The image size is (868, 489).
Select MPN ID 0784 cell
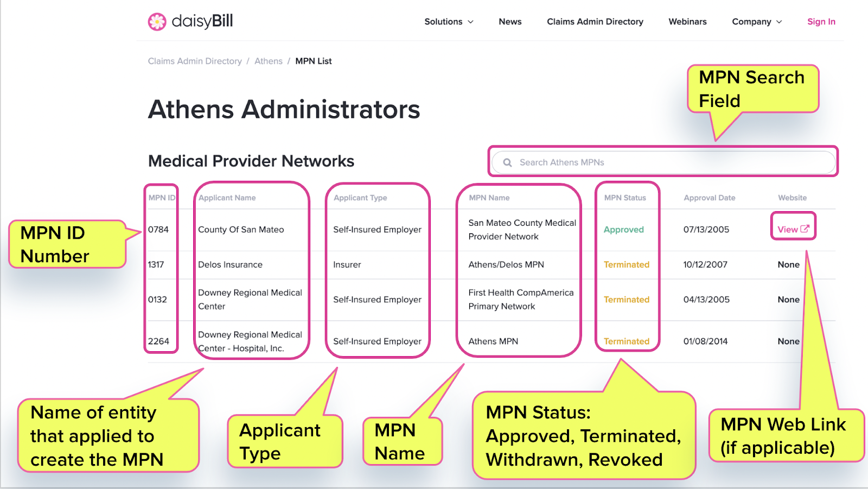(x=158, y=230)
